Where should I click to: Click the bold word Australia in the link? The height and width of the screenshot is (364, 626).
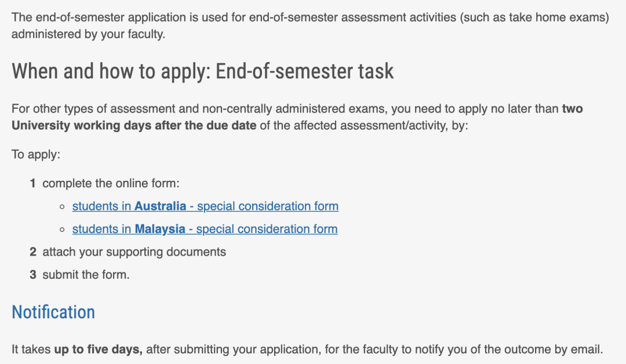tap(160, 206)
